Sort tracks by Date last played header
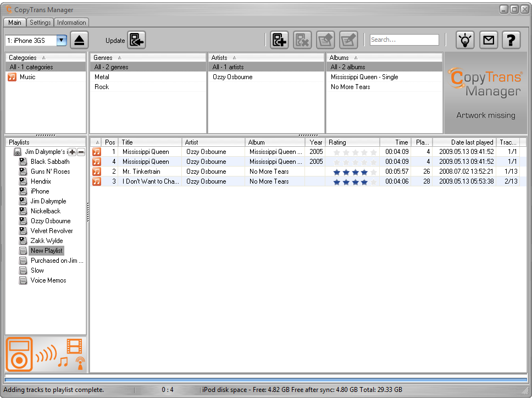532x398 pixels. pos(464,142)
